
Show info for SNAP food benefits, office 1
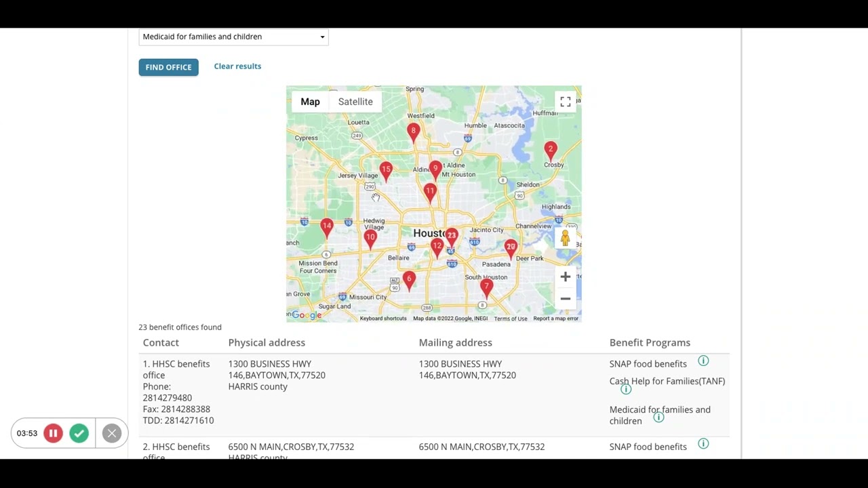[x=703, y=361]
